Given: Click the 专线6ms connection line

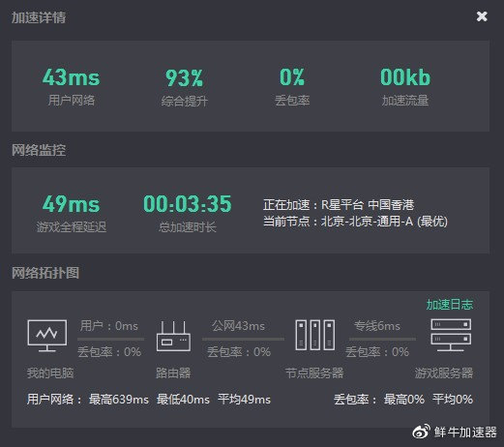Looking at the screenshot, I should 382,339.
